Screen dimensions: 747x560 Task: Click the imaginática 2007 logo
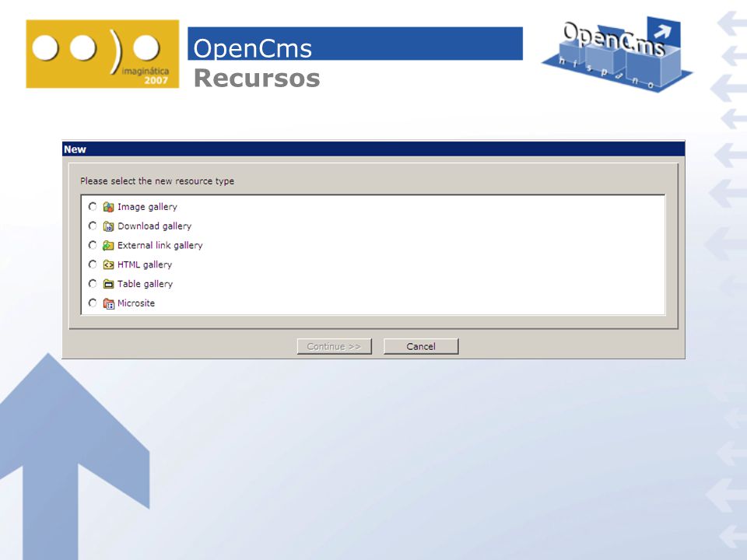pyautogui.click(x=103, y=54)
